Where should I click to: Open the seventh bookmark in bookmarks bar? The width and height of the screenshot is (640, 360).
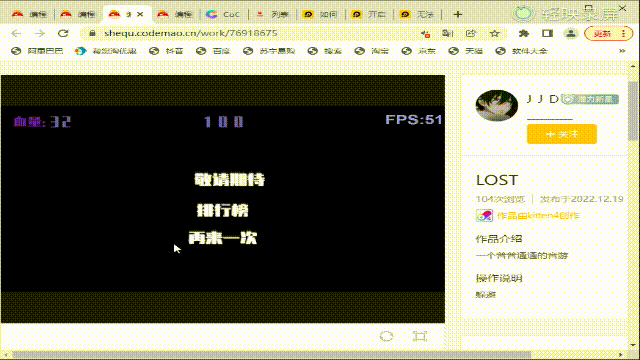tap(372, 51)
